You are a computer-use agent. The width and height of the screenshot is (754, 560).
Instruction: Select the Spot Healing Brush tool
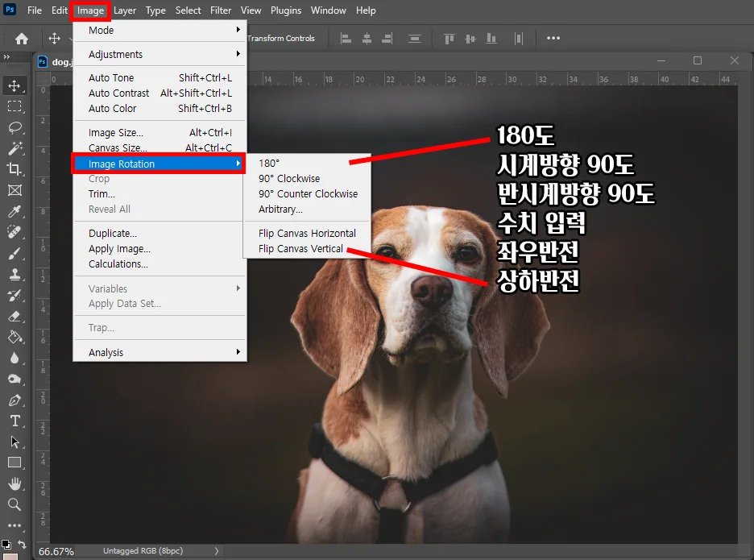pyautogui.click(x=14, y=232)
